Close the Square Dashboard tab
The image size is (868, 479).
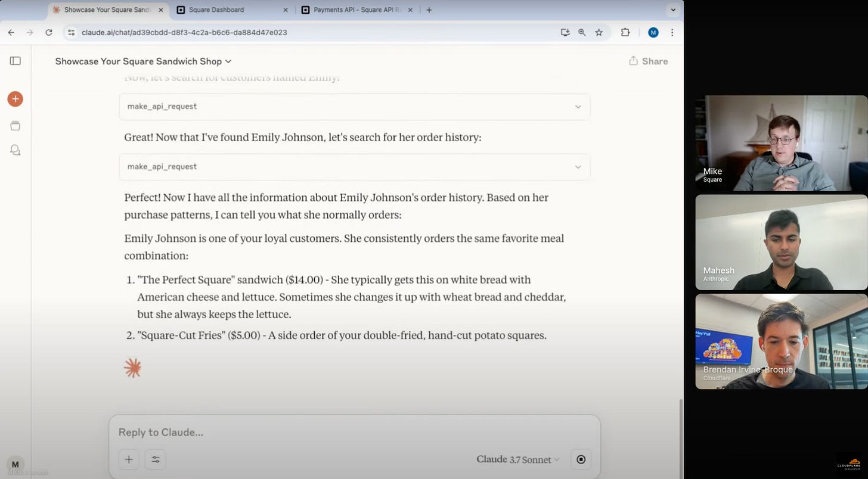point(285,10)
